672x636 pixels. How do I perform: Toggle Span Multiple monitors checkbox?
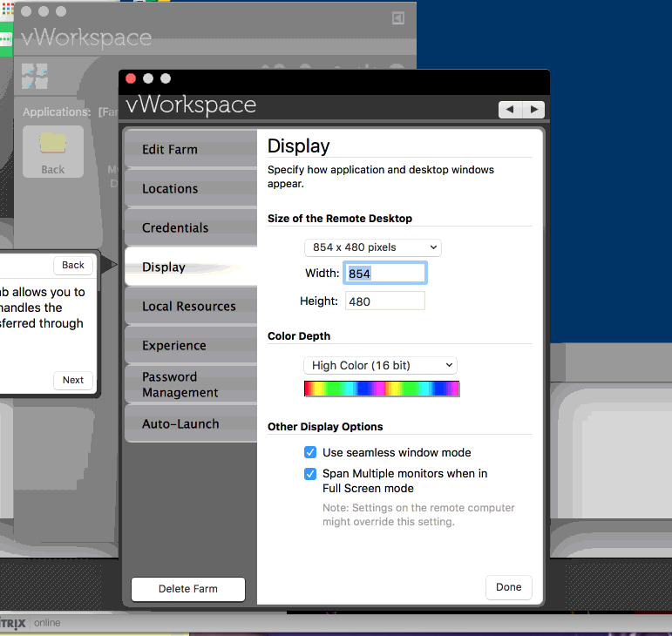point(310,474)
